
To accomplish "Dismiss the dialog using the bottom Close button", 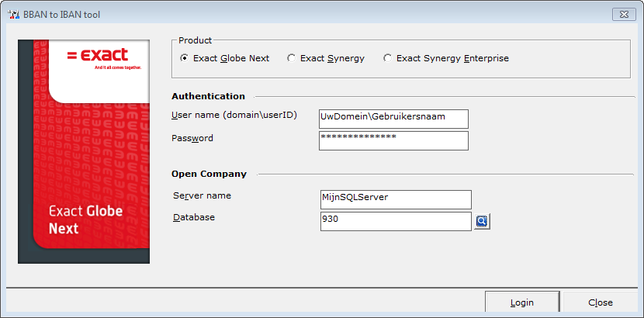I will 601,302.
